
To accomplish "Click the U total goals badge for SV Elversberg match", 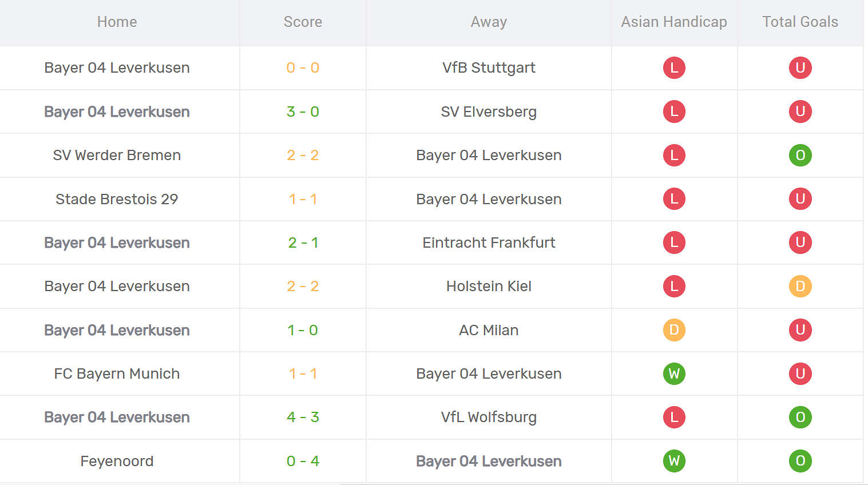I will (800, 112).
